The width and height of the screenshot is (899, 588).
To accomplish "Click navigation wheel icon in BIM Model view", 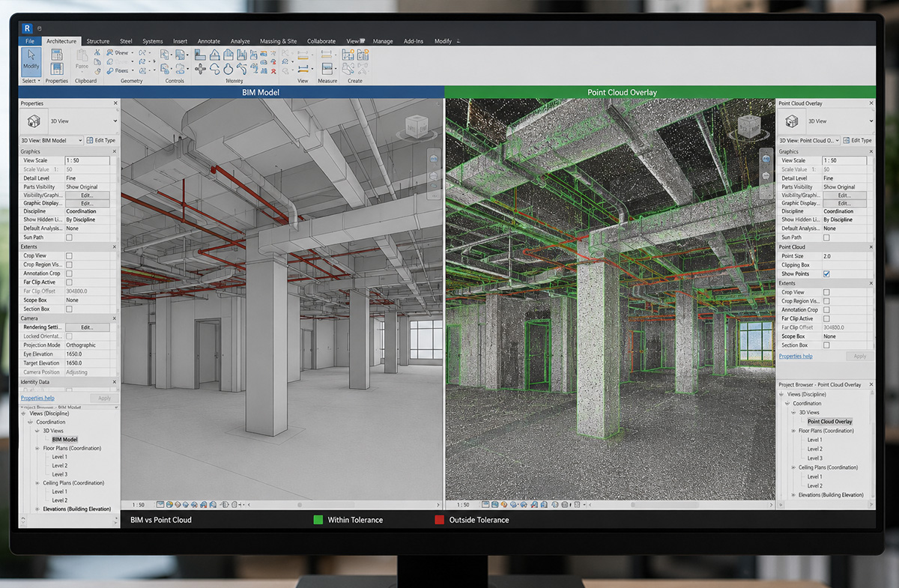I will [x=434, y=158].
